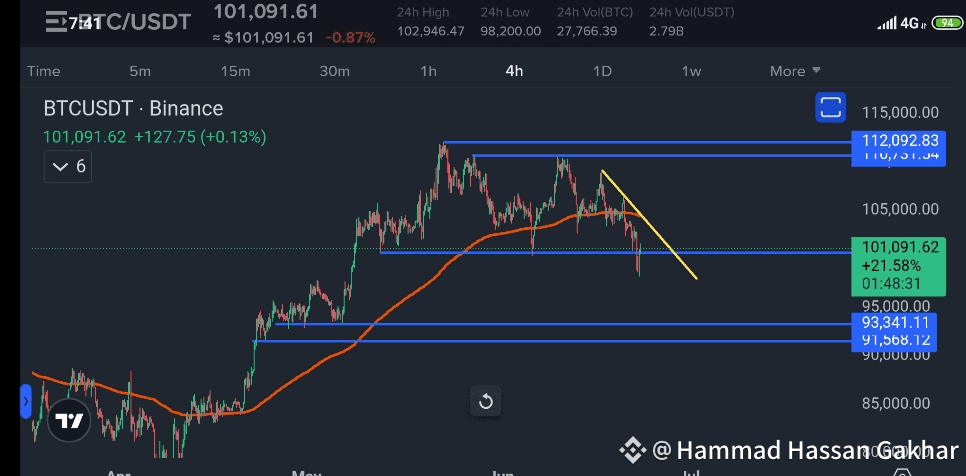Click the 105,000.00 price axis label
This screenshot has width=966, height=476.
(x=901, y=209)
